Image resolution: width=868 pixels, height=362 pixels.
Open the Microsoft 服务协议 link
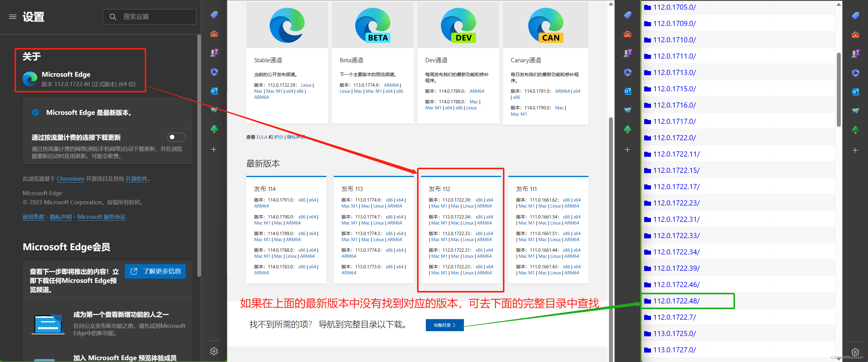(x=102, y=217)
